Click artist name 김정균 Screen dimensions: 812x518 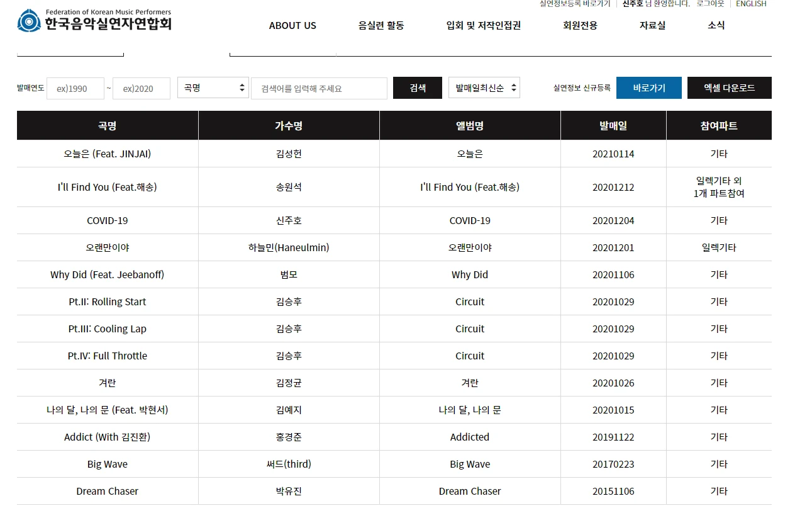289,383
